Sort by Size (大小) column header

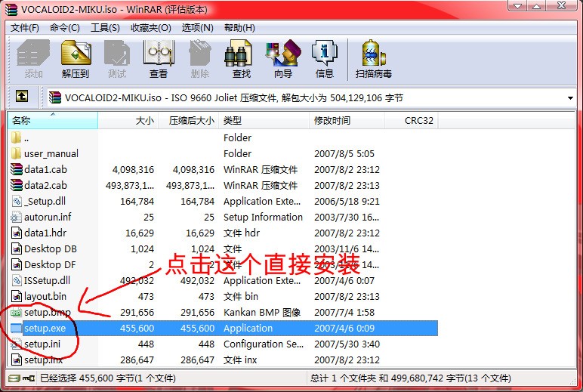click(128, 121)
